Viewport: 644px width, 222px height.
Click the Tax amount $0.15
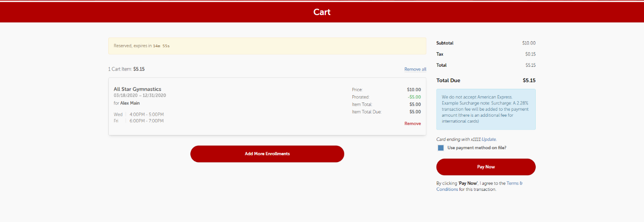(530, 54)
